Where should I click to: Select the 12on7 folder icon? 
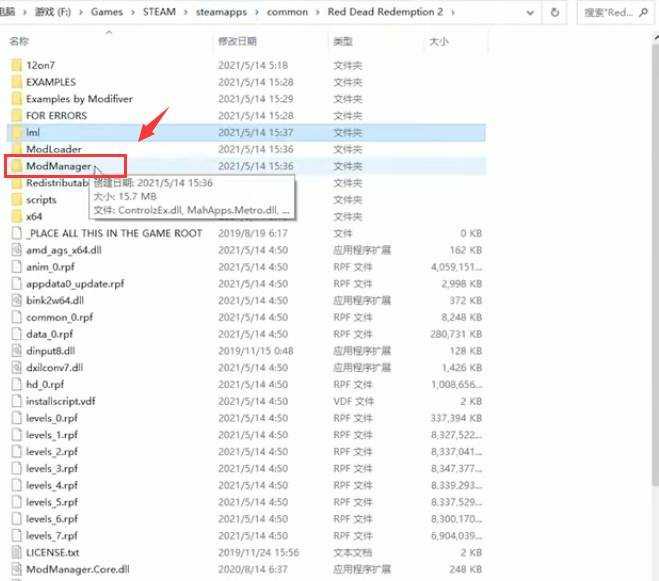pos(16,65)
